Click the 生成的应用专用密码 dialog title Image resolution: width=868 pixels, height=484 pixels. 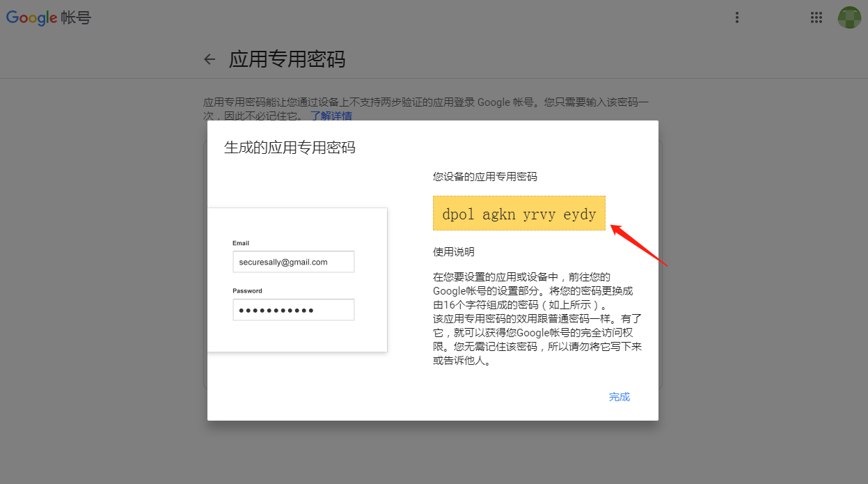coord(290,148)
